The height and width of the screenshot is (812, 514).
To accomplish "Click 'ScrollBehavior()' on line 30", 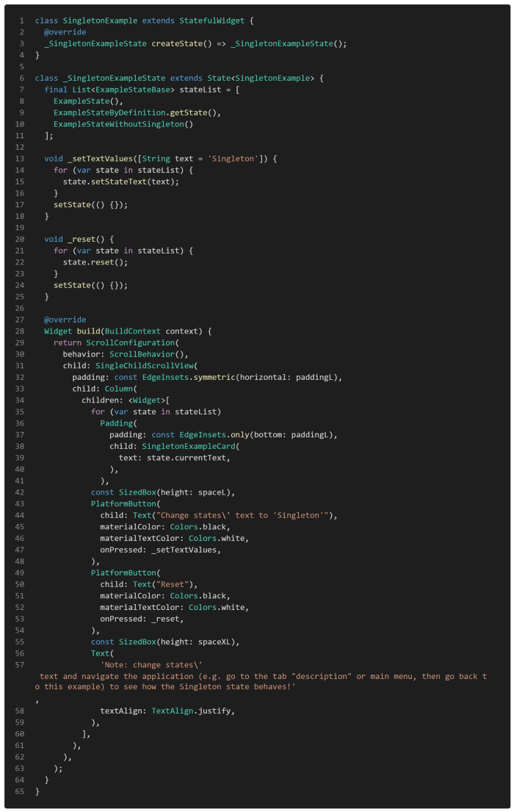I will tap(146, 354).
